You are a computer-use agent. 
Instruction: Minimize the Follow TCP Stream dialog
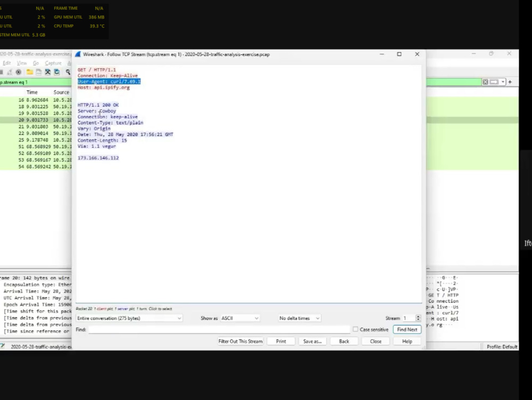[x=381, y=54]
